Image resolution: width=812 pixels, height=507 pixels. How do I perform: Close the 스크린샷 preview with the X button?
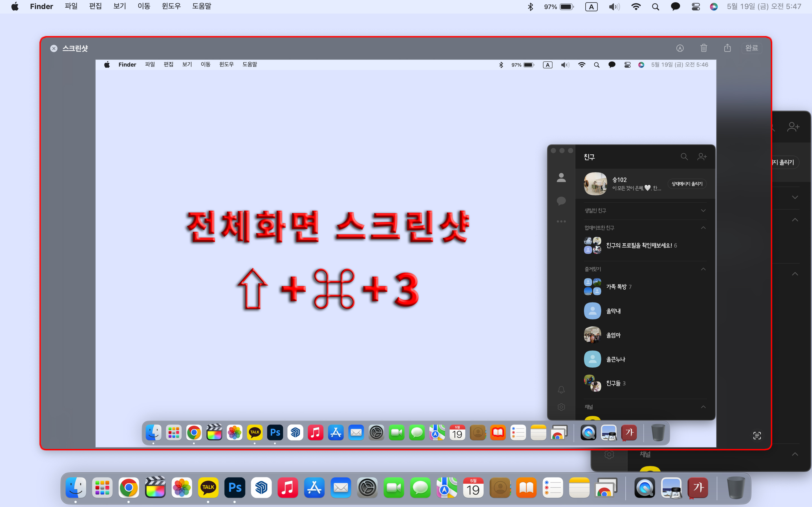point(54,49)
